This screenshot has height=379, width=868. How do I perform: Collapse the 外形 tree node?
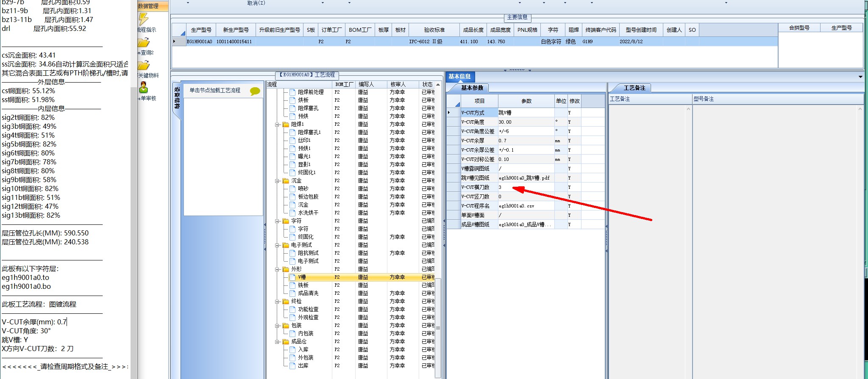coord(278,269)
